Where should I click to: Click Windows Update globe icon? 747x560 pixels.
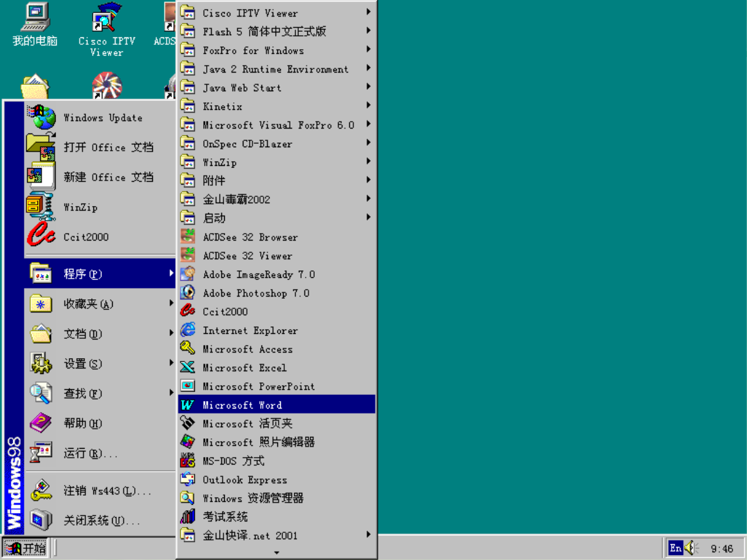coord(42,118)
